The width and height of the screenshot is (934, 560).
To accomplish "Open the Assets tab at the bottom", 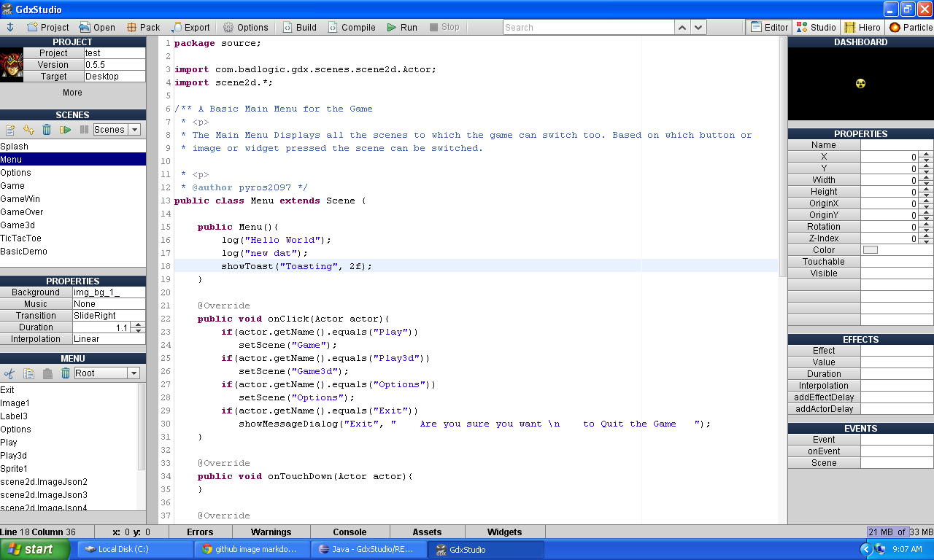I will pyautogui.click(x=427, y=532).
